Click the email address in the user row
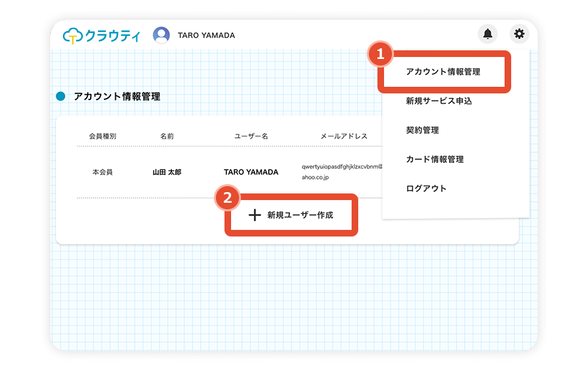Image resolution: width=588 pixels, height=371 pixels. pos(342,172)
